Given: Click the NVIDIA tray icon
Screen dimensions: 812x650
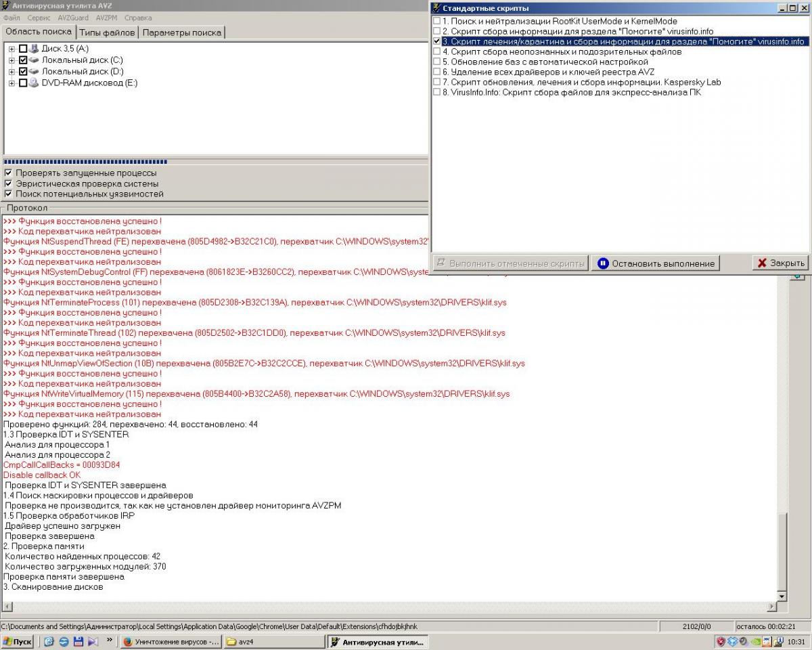Looking at the screenshot, I should (x=754, y=641).
